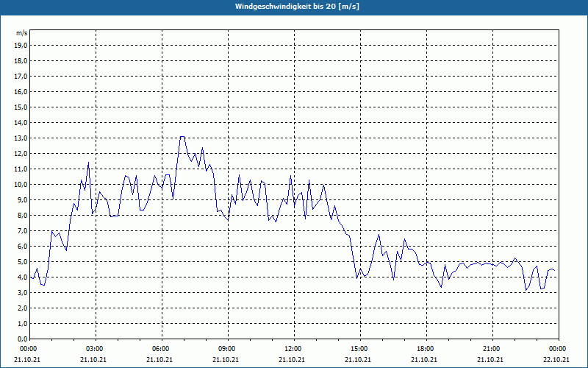Pick the 16,0 y-axis value
The image size is (588, 368).
click(21, 91)
